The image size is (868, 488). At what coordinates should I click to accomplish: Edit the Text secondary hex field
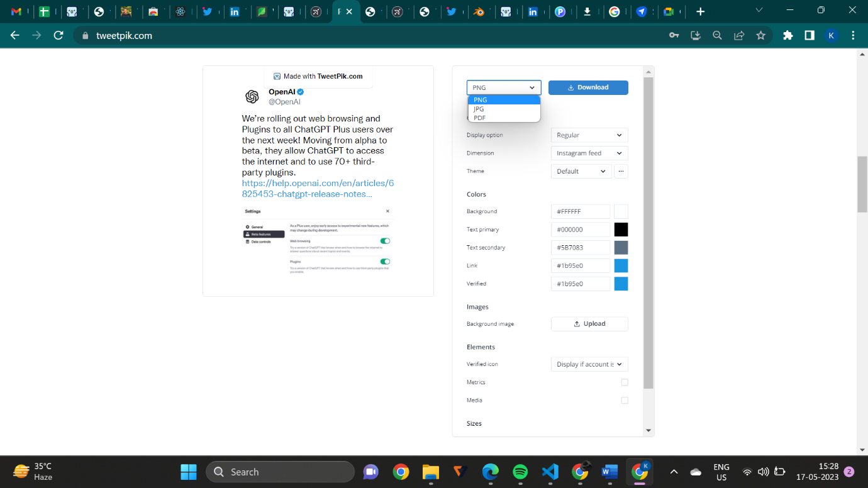[x=581, y=248]
